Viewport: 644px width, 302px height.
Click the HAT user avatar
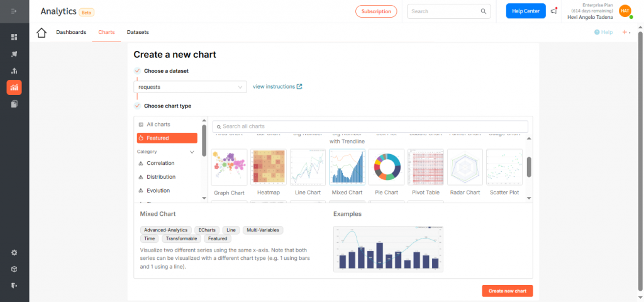pyautogui.click(x=625, y=11)
